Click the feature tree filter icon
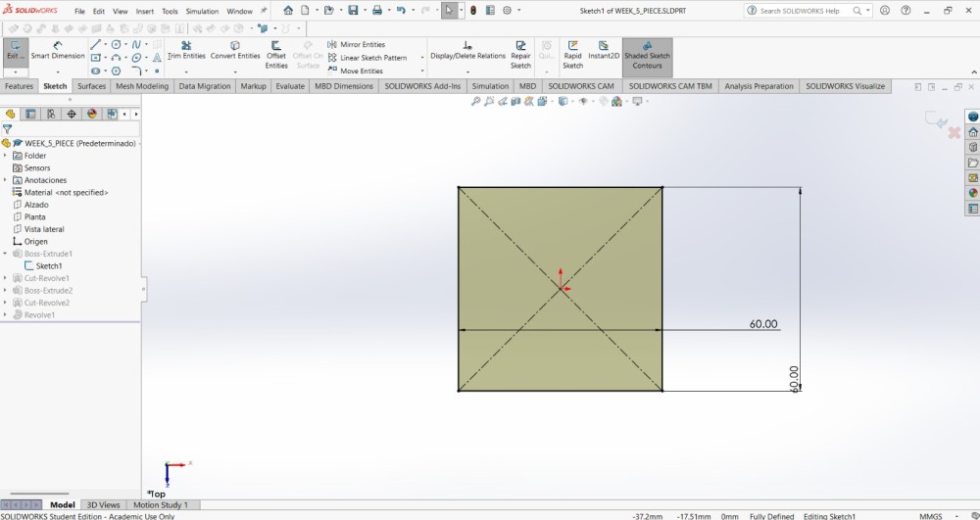This screenshot has width=980, height=520. (x=7, y=129)
